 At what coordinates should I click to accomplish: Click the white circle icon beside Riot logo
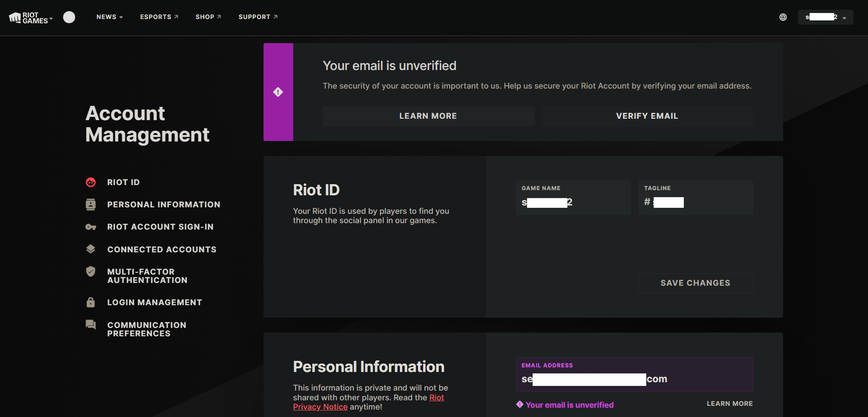(x=69, y=17)
